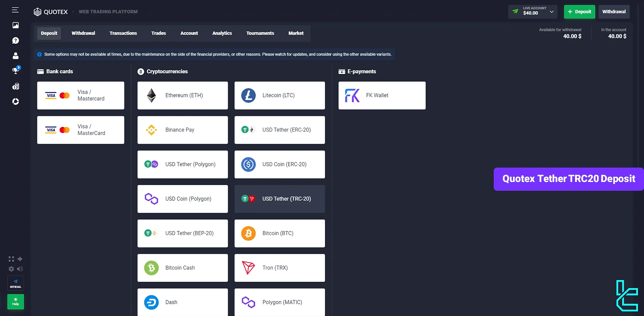Click the In the account 40.00 $ value
This screenshot has height=316, width=644.
617,36
